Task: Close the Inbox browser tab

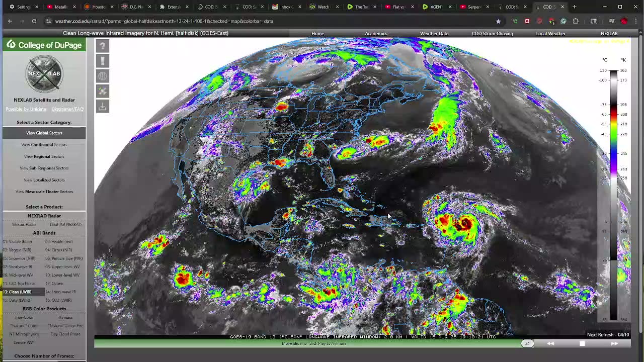Action: [299, 7]
